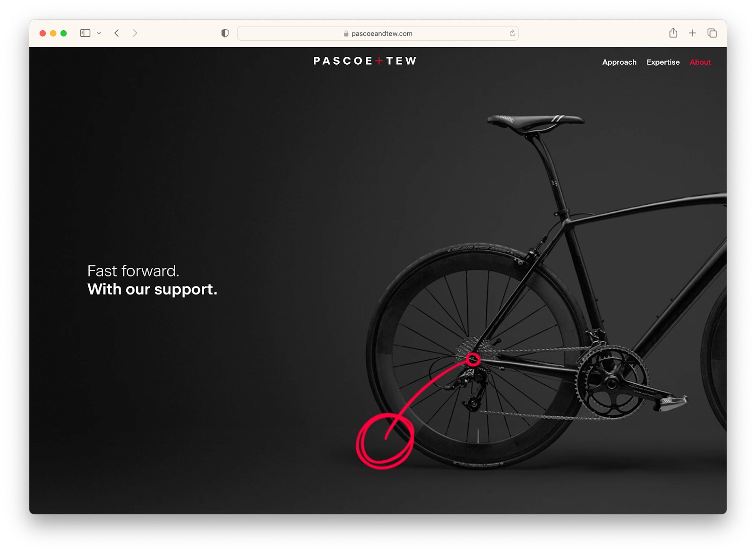This screenshot has width=756, height=553.
Task: Click the 'With our support.' headline
Action: point(152,289)
